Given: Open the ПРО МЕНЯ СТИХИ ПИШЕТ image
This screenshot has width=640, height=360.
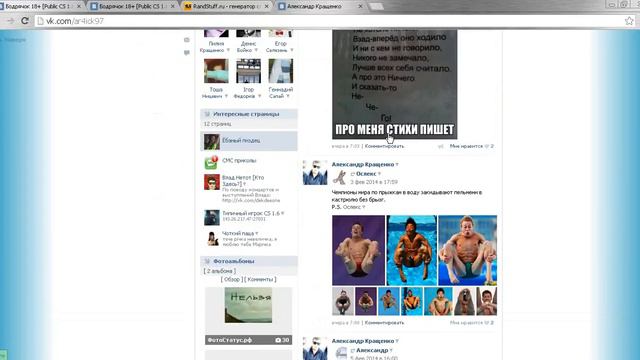Looking at the screenshot, I should tap(394, 84).
